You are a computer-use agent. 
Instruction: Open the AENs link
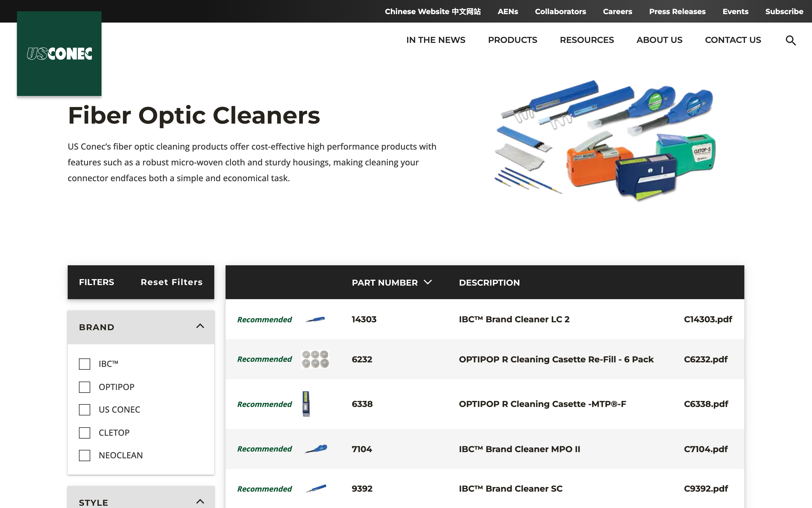tap(508, 11)
